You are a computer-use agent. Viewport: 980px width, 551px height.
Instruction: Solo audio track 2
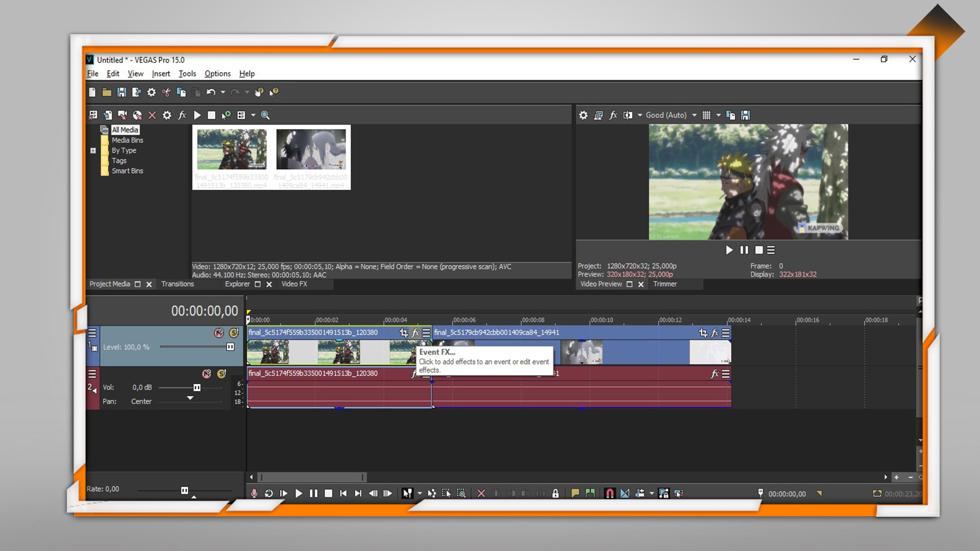tap(222, 373)
